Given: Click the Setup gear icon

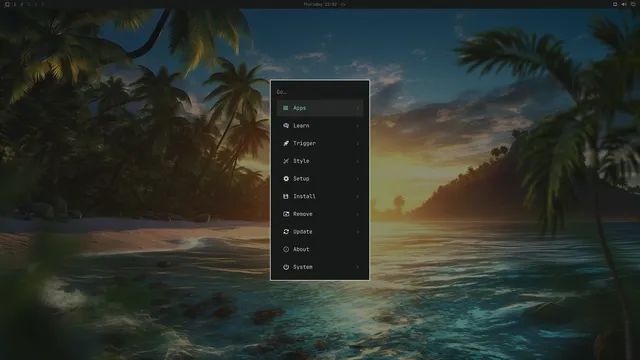Looking at the screenshot, I should pyautogui.click(x=286, y=178).
